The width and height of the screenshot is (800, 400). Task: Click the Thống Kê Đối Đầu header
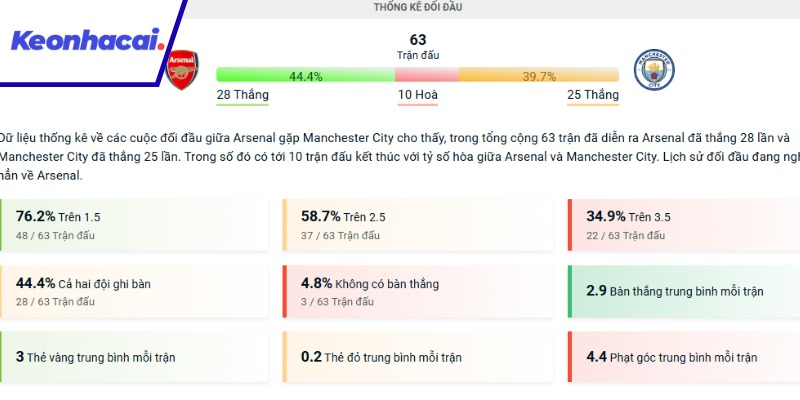417,8
